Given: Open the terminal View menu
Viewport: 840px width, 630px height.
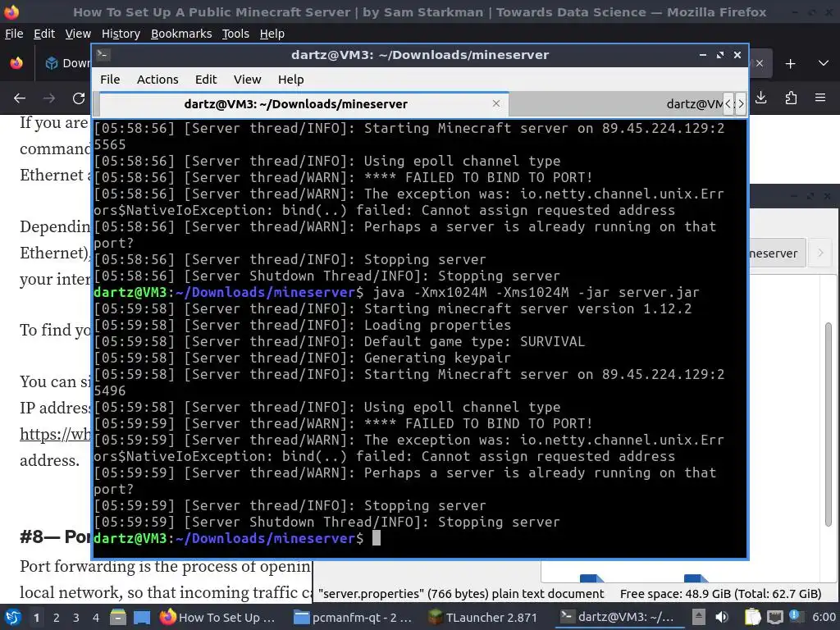Looking at the screenshot, I should coord(247,80).
